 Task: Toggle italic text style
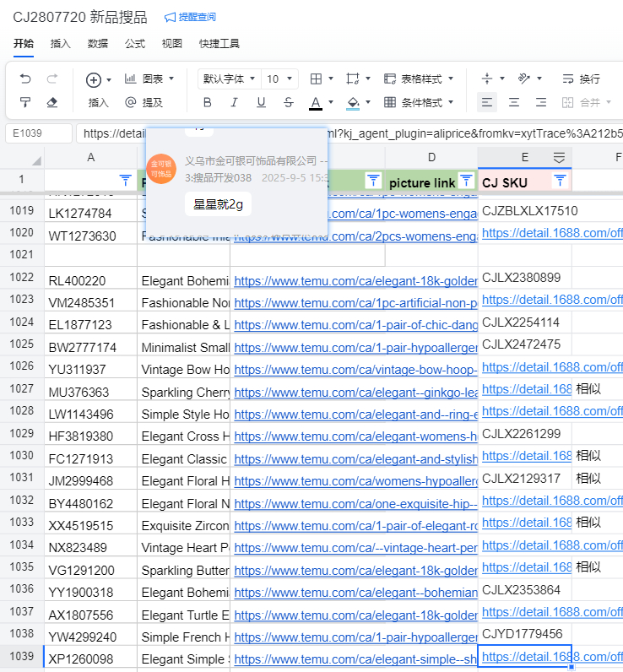[x=235, y=103]
